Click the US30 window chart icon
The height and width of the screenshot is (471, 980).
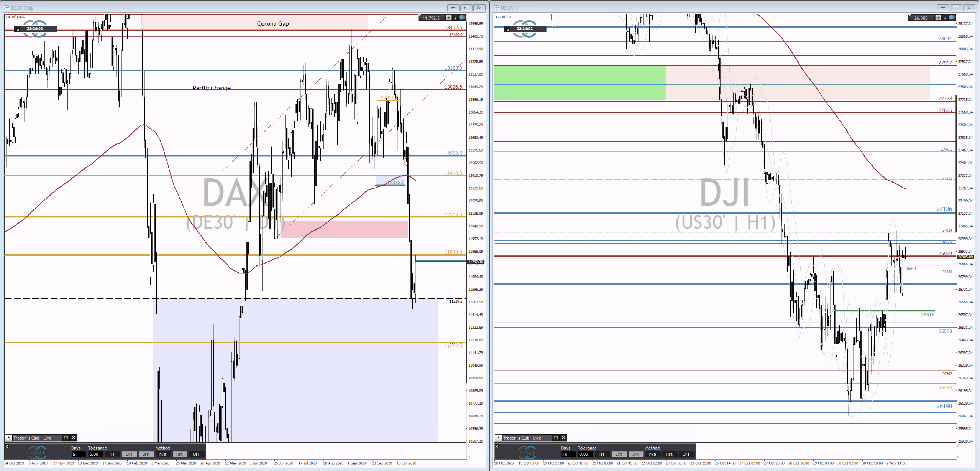pos(497,8)
